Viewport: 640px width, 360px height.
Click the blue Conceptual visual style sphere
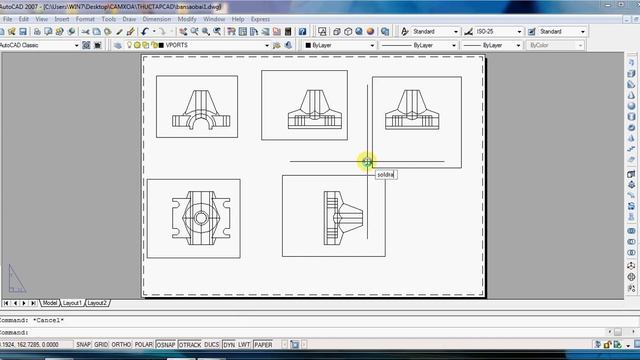359,31
